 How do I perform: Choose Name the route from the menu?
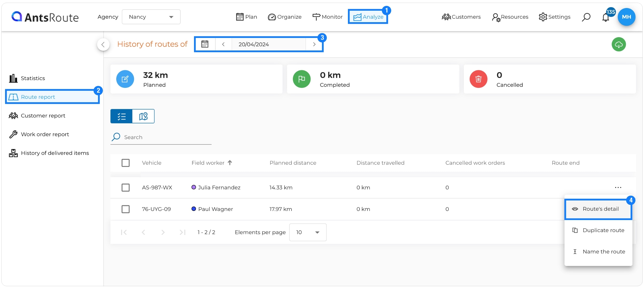pos(598,252)
